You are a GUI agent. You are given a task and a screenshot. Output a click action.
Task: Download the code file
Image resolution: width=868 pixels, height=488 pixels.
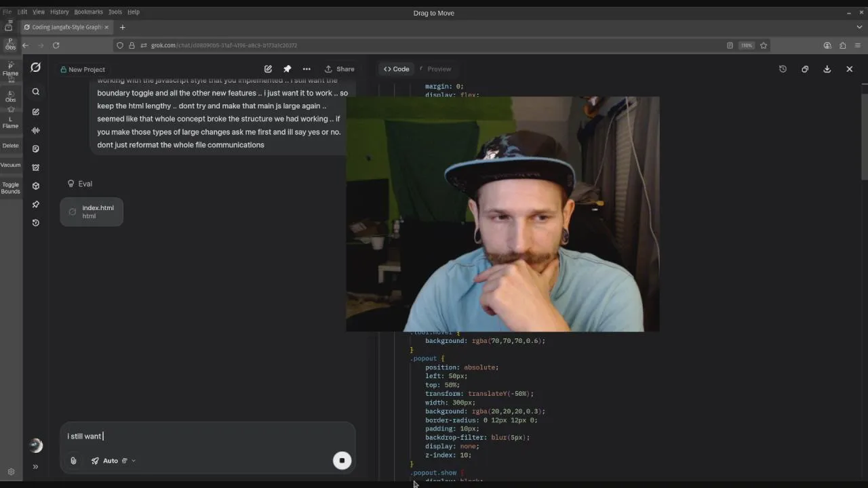pos(827,69)
